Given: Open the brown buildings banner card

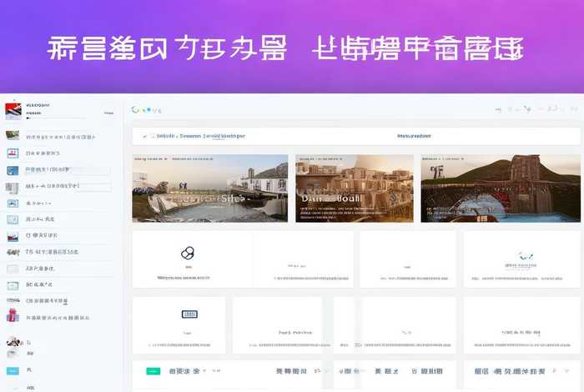Looking at the screenshot, I should click(x=355, y=188).
